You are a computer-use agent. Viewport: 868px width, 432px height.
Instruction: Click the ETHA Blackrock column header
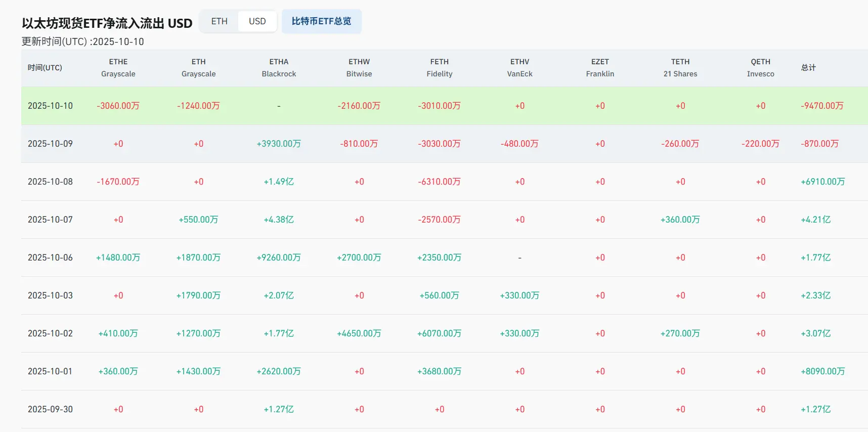coord(279,68)
